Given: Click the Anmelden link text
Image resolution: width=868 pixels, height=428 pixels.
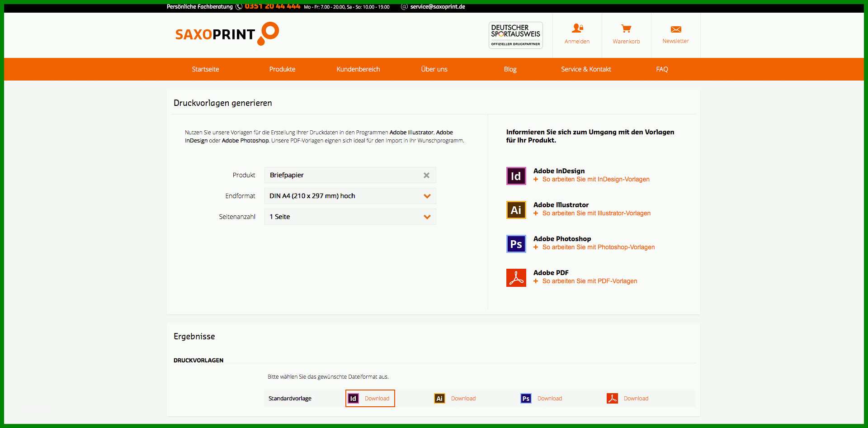Looking at the screenshot, I should pos(577,42).
